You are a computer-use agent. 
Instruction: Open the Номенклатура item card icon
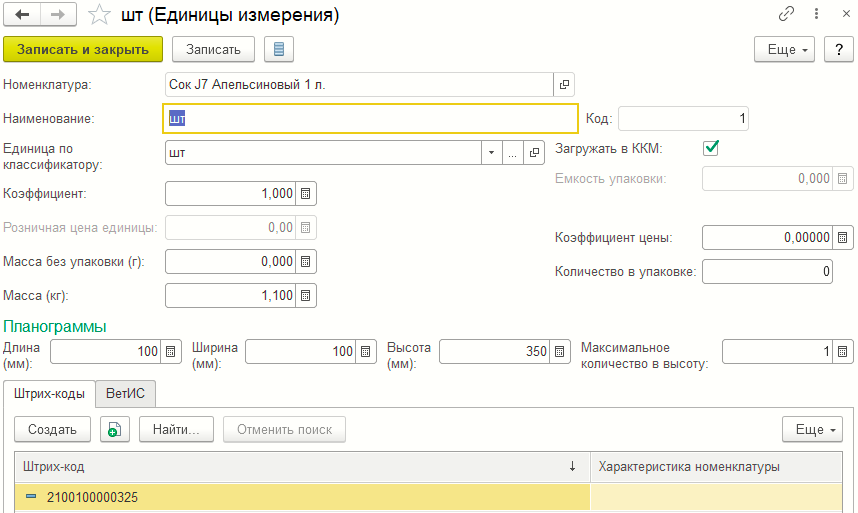pyautogui.click(x=564, y=85)
